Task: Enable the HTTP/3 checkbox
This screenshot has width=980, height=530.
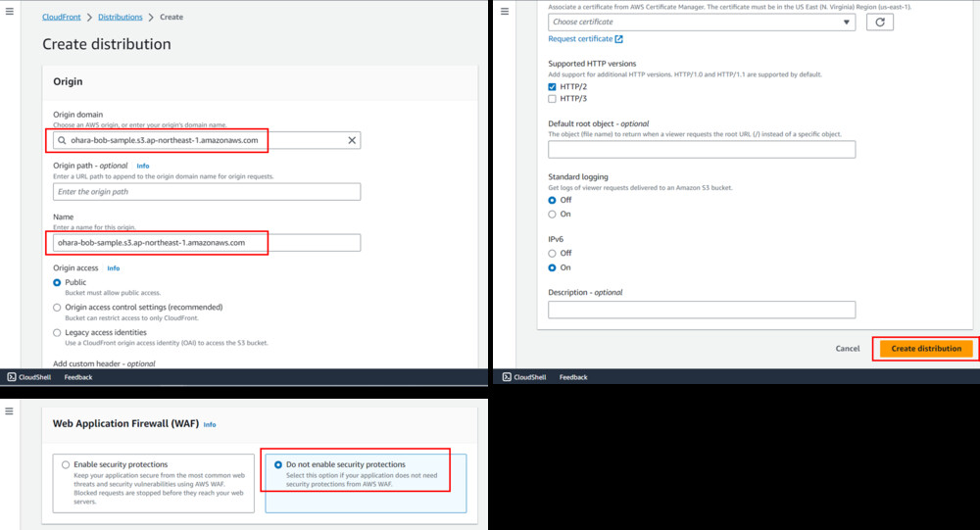Action: click(x=552, y=99)
